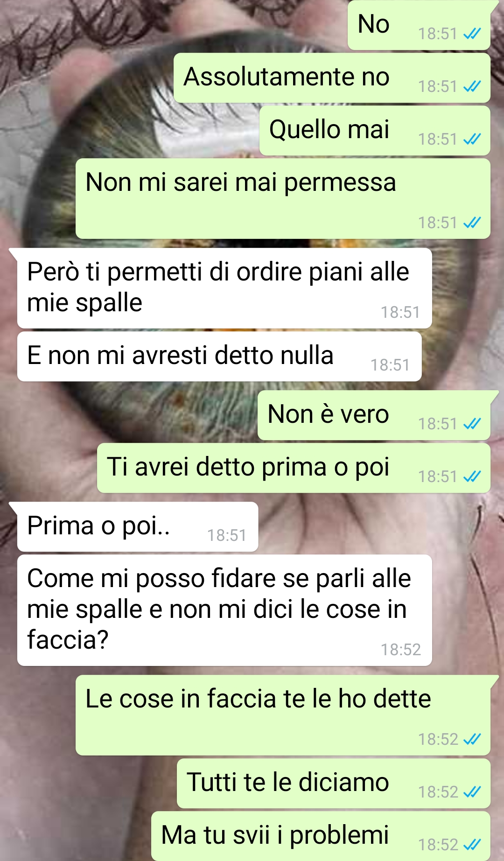Click the read checkmarks on 'Ti avrei detto prima o poi'
Image resolution: width=504 pixels, height=861 pixels.
click(x=472, y=477)
